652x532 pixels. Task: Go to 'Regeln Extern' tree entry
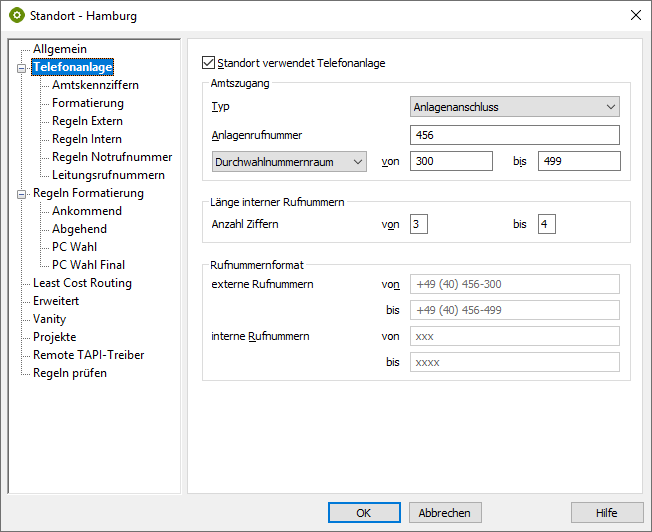[87, 121]
